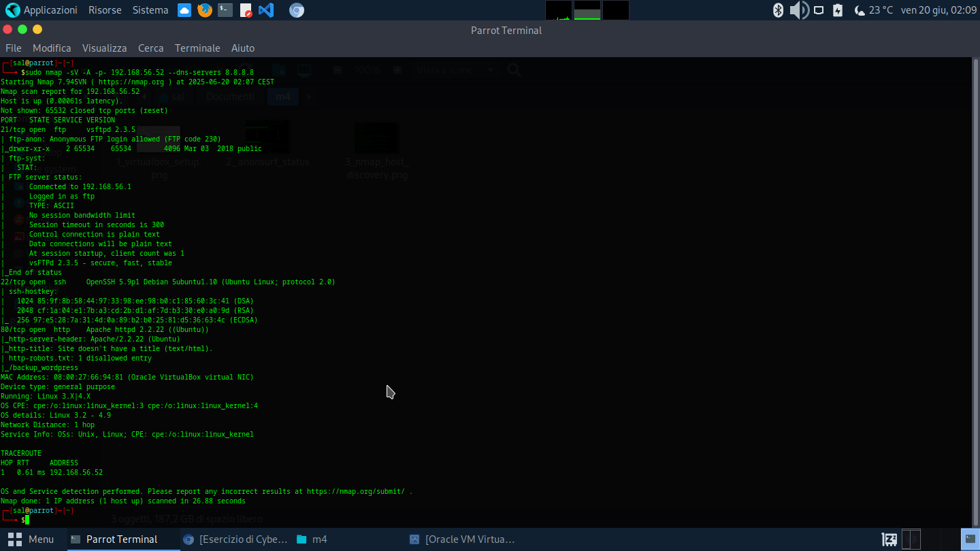Click the 'Nmap done: 1 IP address' line

click(123, 501)
